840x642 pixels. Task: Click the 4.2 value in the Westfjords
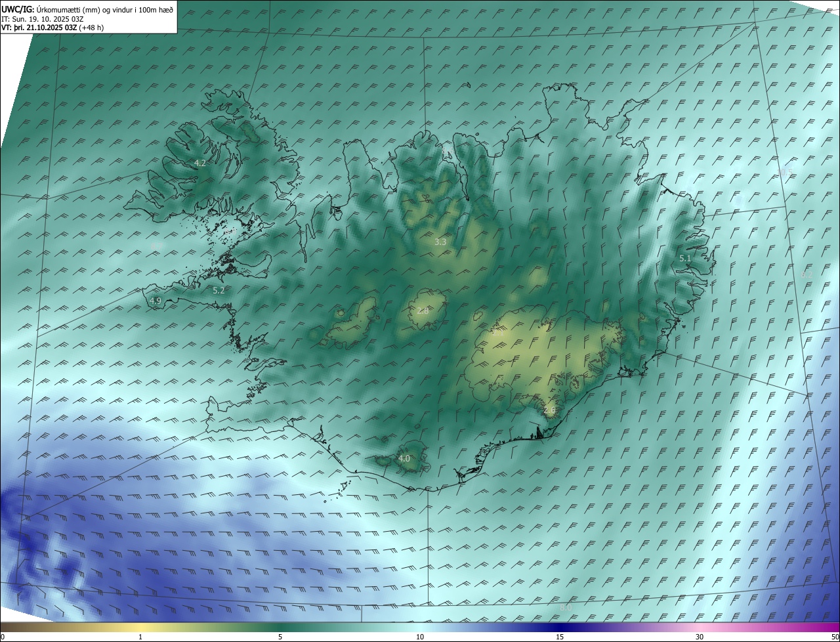coord(200,163)
